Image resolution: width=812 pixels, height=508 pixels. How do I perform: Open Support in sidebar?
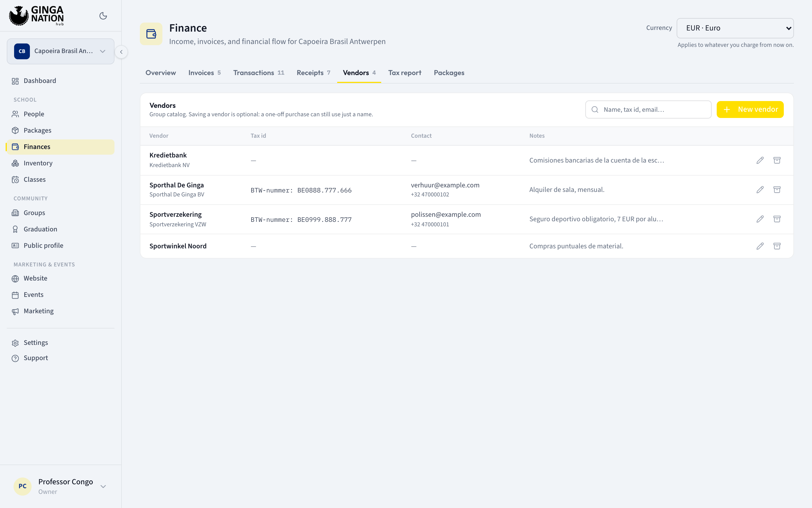coord(60,358)
